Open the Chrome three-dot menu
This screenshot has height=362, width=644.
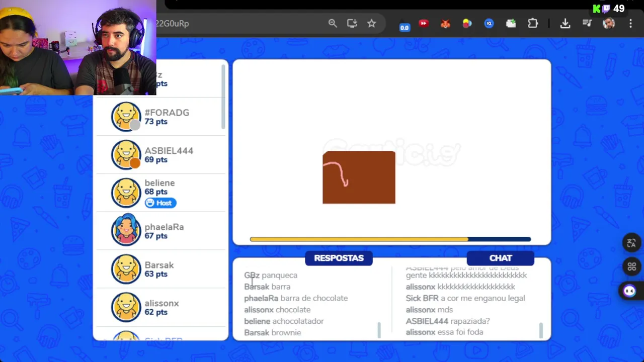click(630, 23)
